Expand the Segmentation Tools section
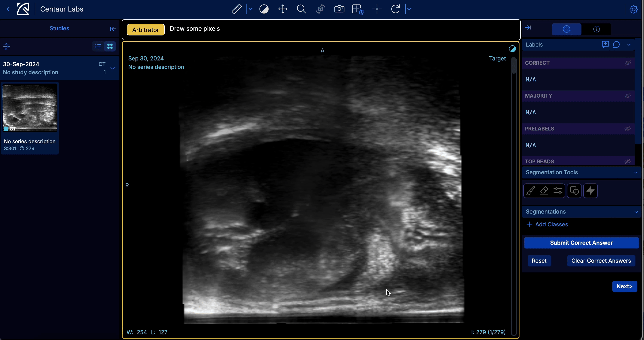Viewport: 644px width, 340px height. (x=635, y=172)
